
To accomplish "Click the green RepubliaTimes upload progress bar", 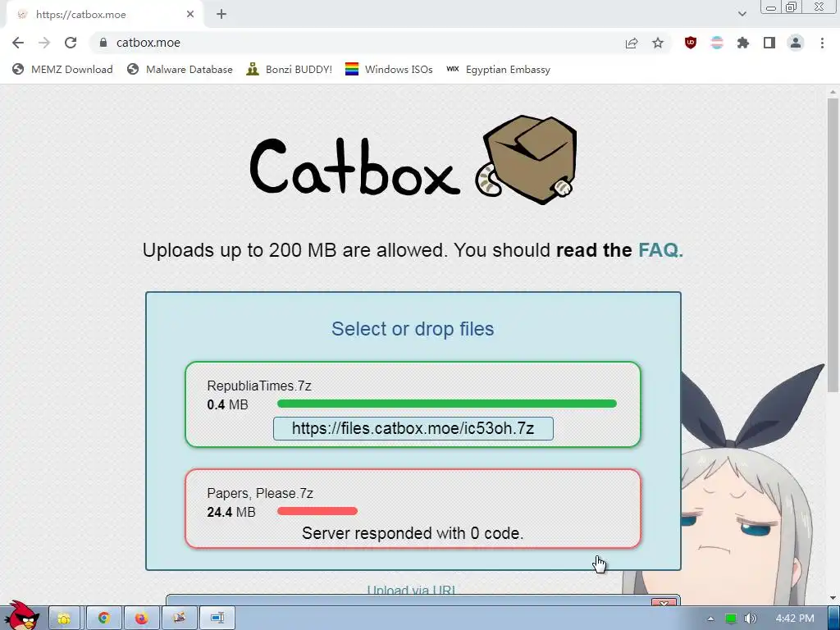I will tap(447, 404).
